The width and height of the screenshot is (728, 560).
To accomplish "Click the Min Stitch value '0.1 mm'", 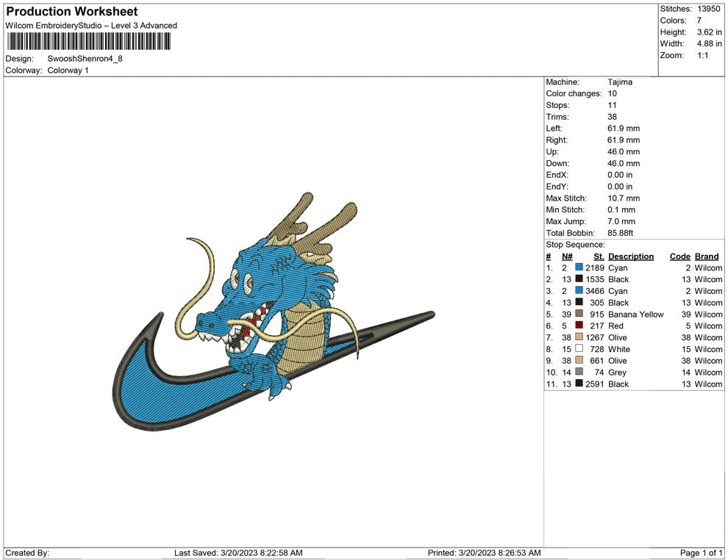I will click(621, 209).
